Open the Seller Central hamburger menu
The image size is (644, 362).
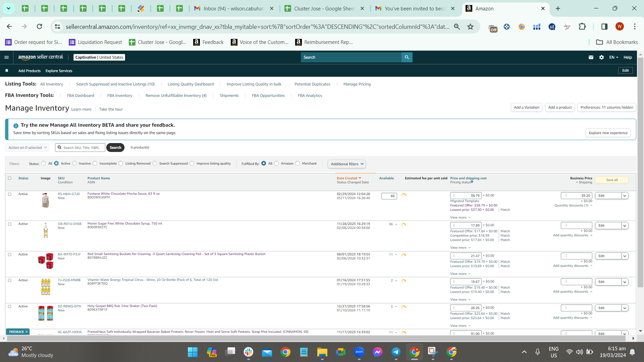6,57
